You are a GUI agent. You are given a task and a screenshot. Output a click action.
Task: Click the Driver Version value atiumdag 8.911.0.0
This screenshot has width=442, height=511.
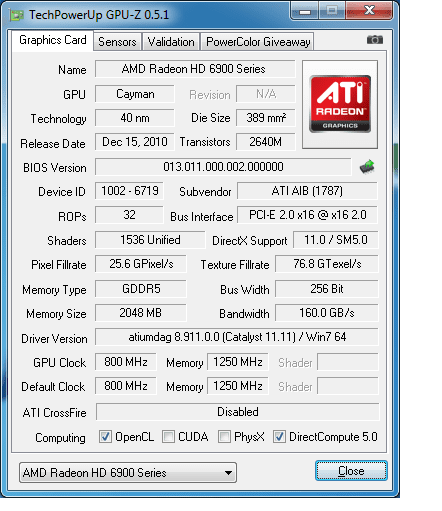(x=237, y=337)
